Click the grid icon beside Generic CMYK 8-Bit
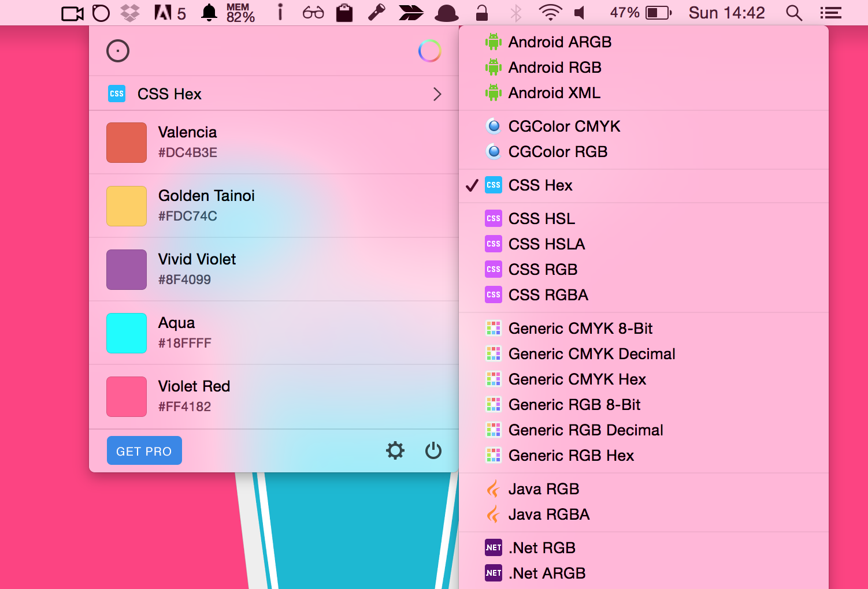Viewport: 868px width, 589px height. point(494,328)
